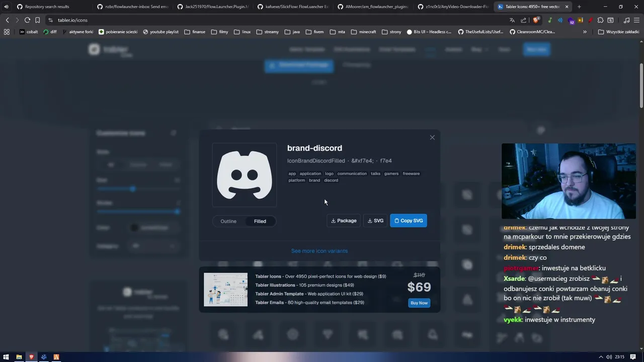
Task: Open the media playlist icon in toolbar
Action: 626,20
